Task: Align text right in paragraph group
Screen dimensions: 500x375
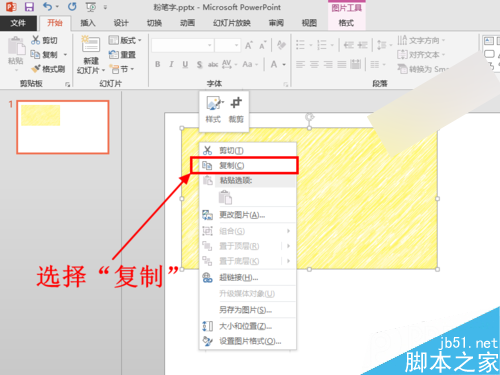Action: pos(328,64)
